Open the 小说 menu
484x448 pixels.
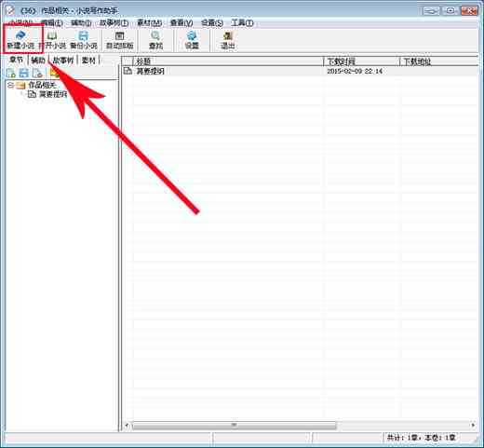click(x=20, y=22)
